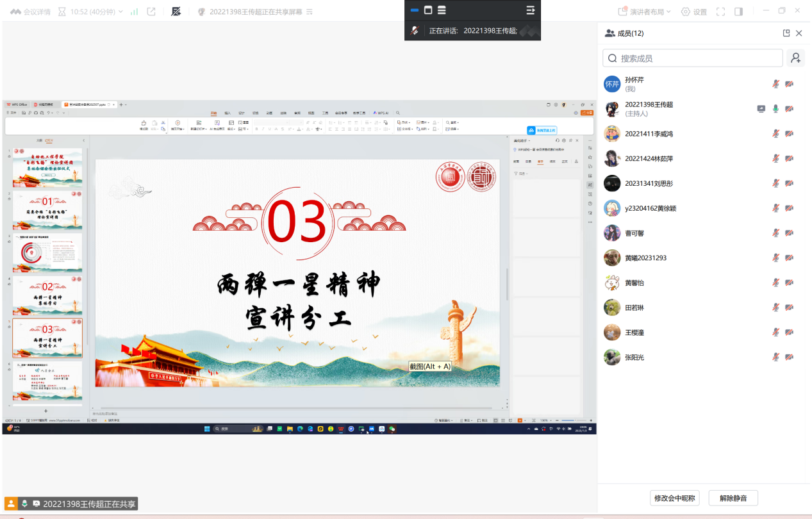Switch floating bar to the list view icon
812x519 pixels.
(x=442, y=10)
